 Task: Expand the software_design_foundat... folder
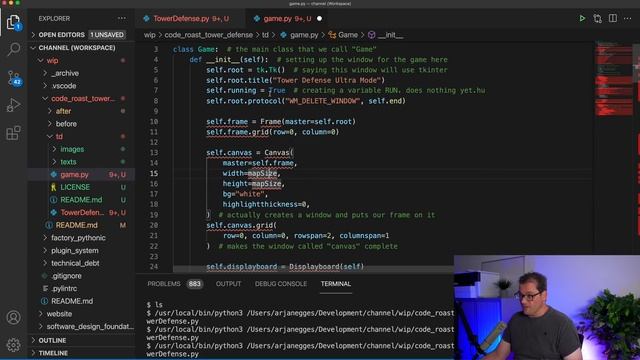coord(81,326)
